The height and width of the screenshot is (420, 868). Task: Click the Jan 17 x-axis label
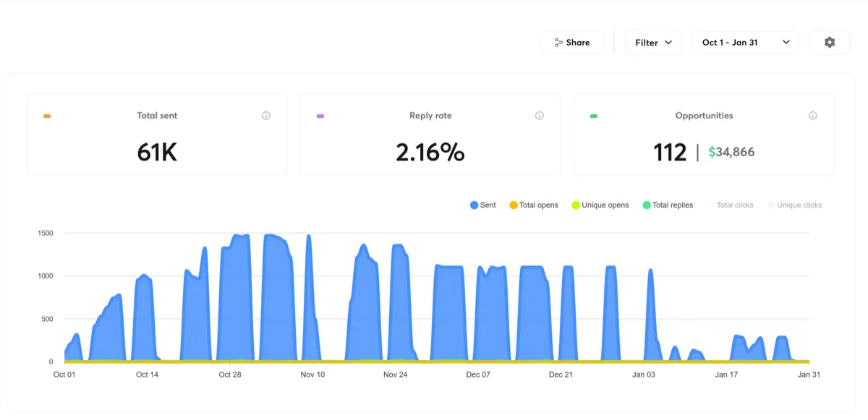[x=726, y=374]
